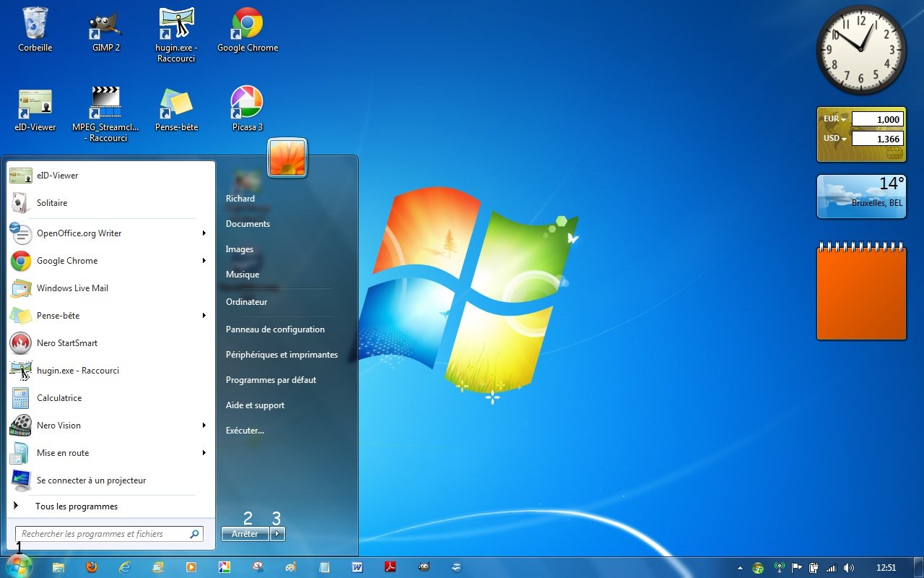The width and height of the screenshot is (924, 578).
Task: Open the Corbeille recycle bin on desktop
Action: [x=35, y=29]
